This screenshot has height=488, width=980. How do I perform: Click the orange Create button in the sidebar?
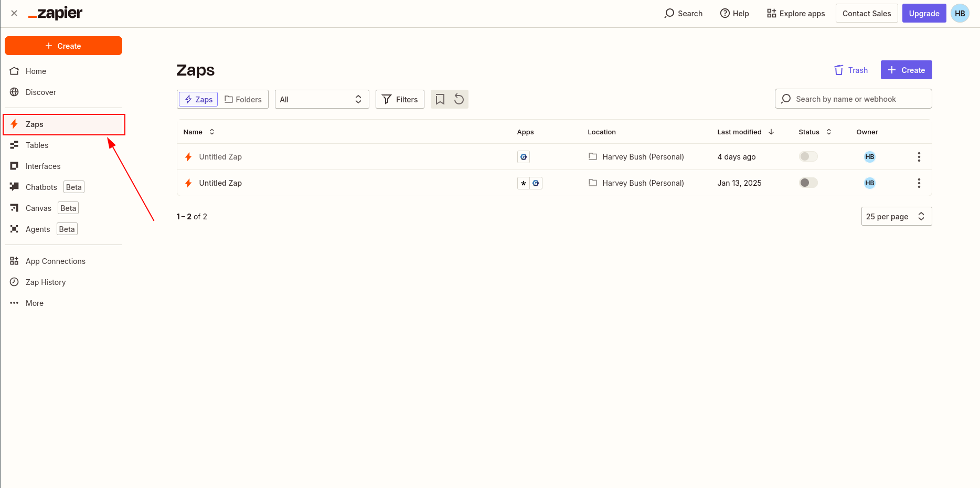(63, 46)
